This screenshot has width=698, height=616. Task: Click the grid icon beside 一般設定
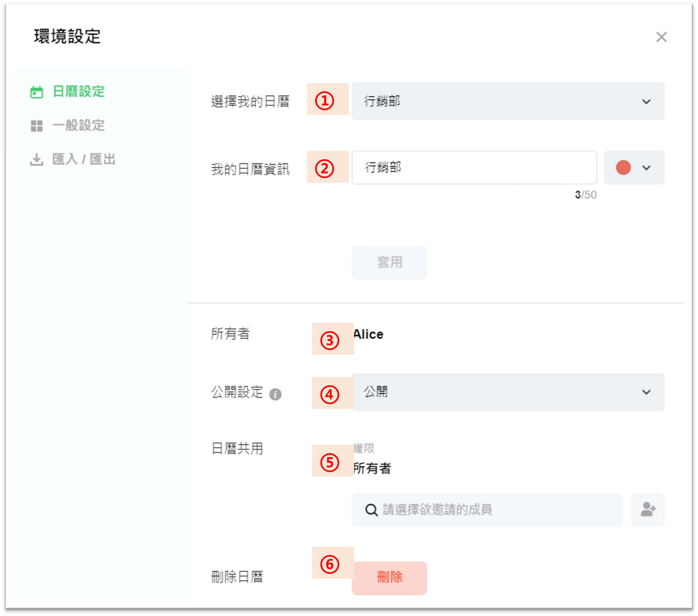pyautogui.click(x=36, y=126)
